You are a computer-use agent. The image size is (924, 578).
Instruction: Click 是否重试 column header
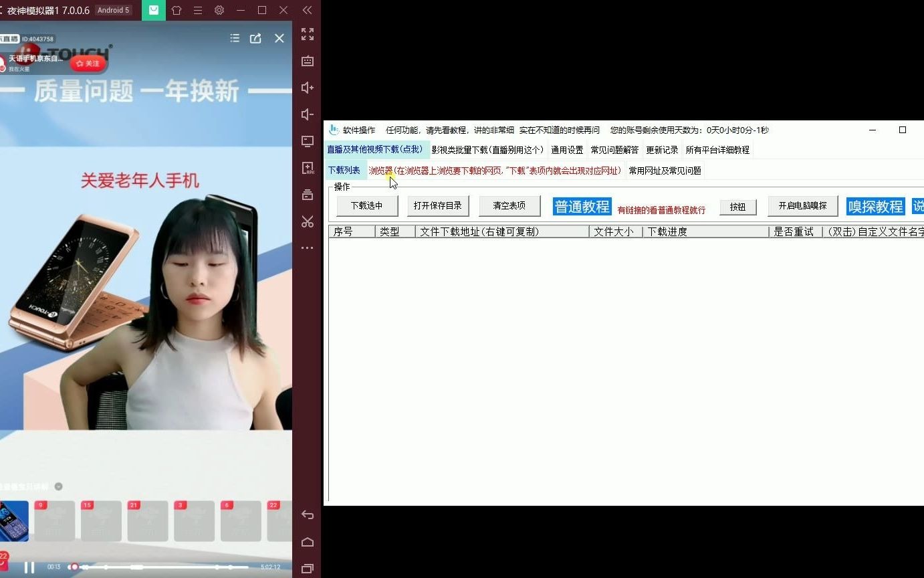point(796,231)
